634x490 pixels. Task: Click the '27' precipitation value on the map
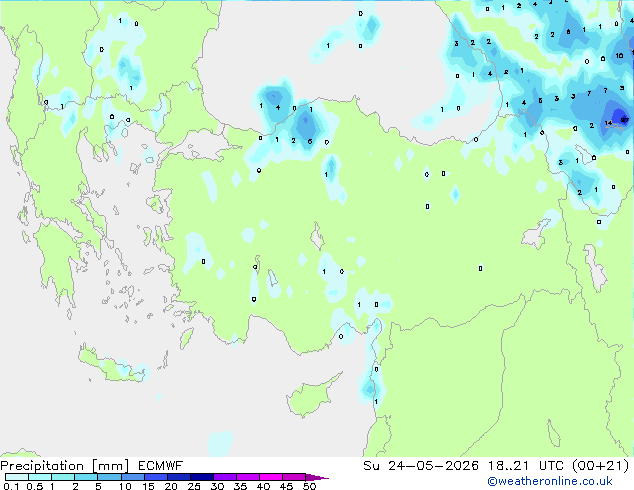[625, 120]
